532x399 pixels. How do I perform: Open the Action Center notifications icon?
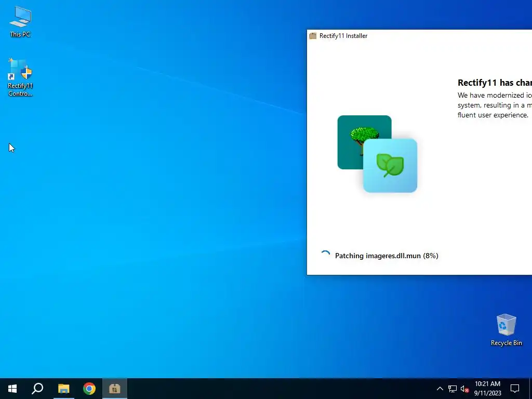515,389
